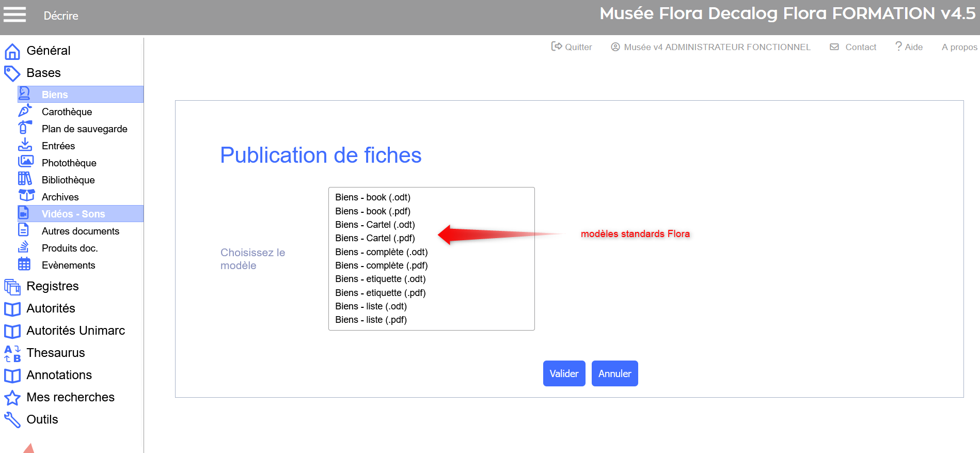Open the Général menu

click(x=49, y=51)
